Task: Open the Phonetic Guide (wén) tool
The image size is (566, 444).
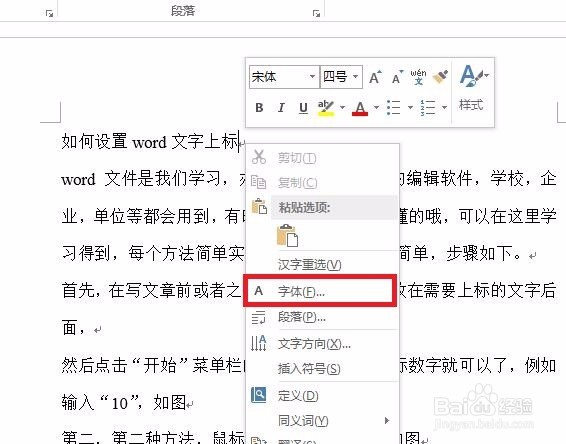Action: click(418, 77)
